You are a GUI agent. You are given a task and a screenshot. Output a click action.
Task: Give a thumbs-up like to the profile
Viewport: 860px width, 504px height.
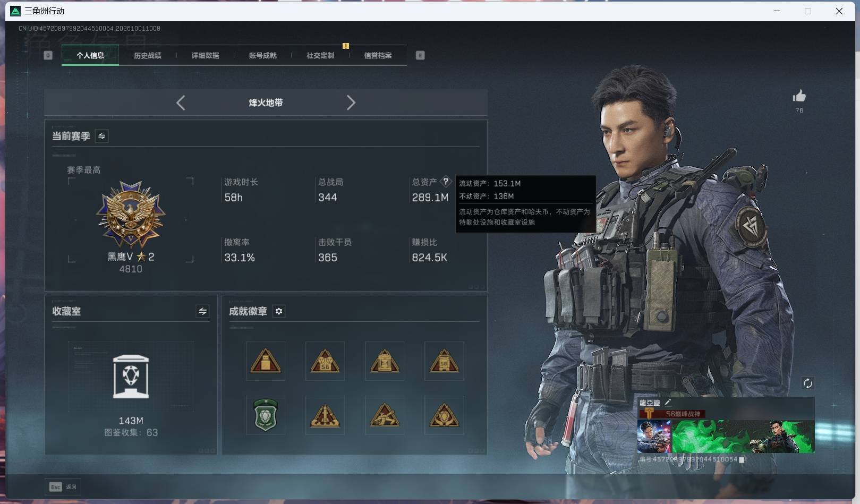tap(799, 96)
